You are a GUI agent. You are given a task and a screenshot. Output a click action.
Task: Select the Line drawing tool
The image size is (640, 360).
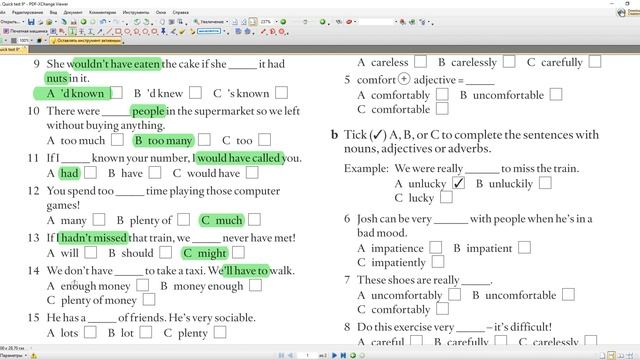click(x=109, y=31)
